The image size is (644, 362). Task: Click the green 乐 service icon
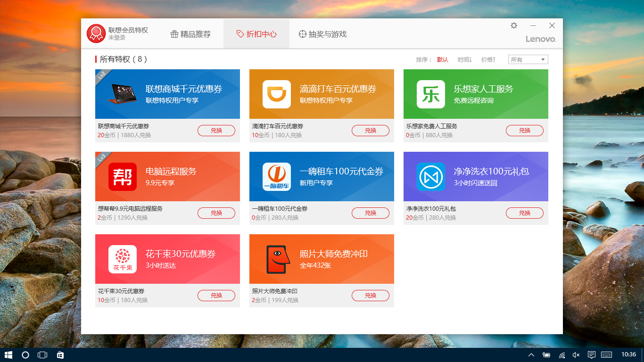coord(430,94)
